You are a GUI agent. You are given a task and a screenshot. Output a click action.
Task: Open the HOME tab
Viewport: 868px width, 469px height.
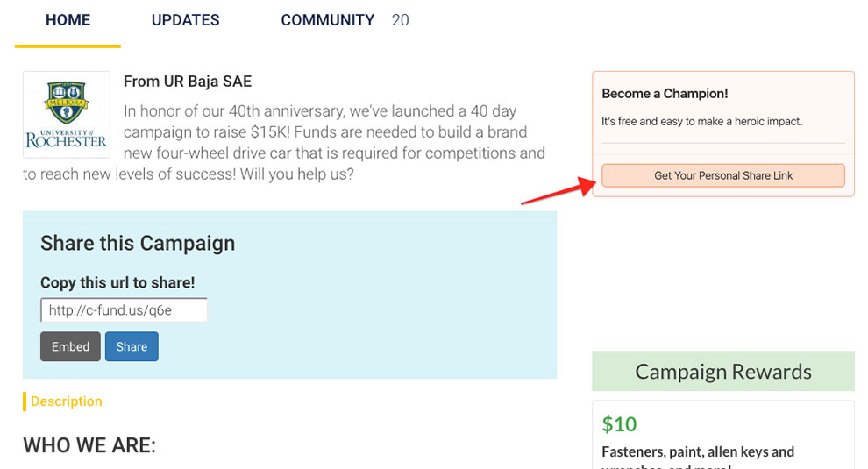pos(68,20)
